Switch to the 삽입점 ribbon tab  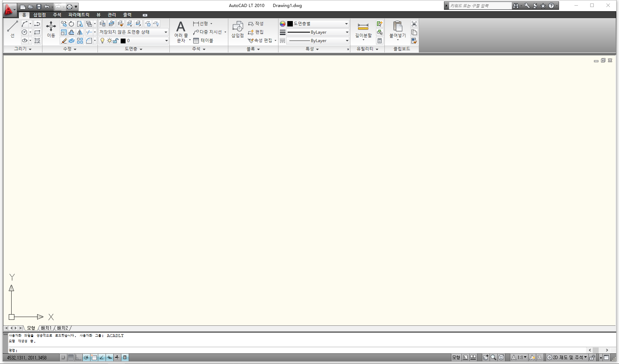40,15
